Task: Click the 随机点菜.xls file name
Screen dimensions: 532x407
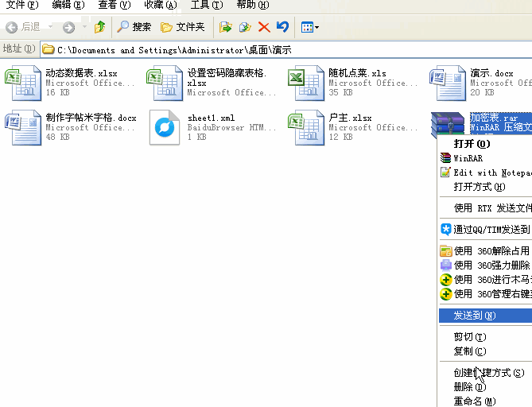Action: [x=357, y=73]
